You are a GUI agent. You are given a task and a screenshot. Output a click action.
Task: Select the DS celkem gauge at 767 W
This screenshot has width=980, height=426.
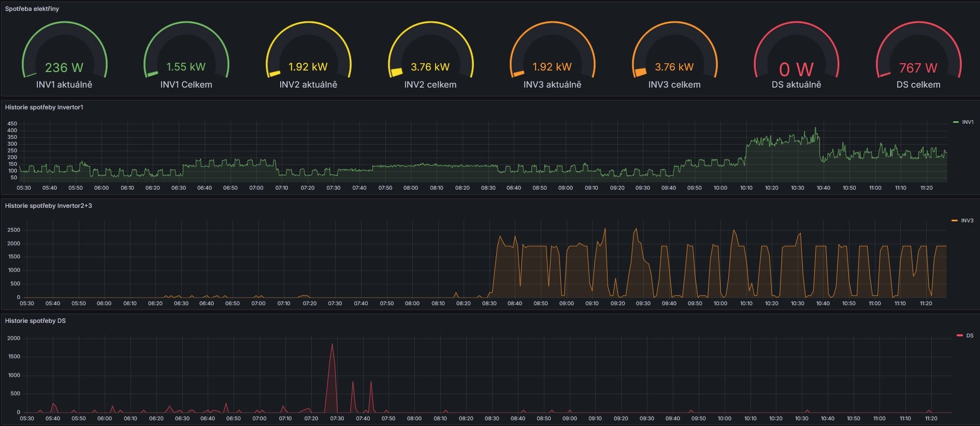click(918, 57)
